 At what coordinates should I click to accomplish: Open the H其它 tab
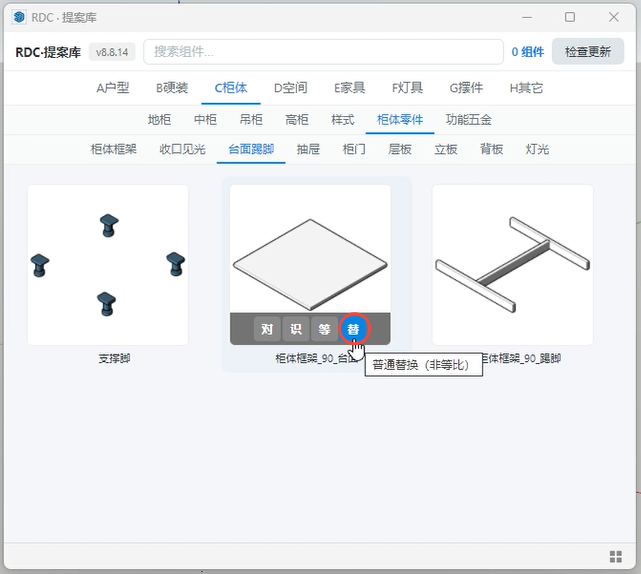pos(526,88)
